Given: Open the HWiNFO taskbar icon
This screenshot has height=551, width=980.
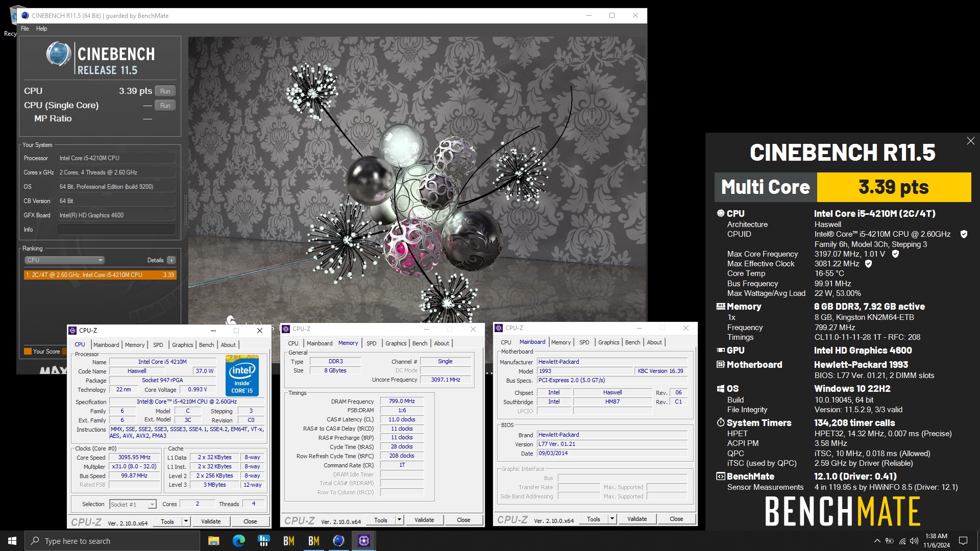Looking at the screenshot, I should 264,541.
